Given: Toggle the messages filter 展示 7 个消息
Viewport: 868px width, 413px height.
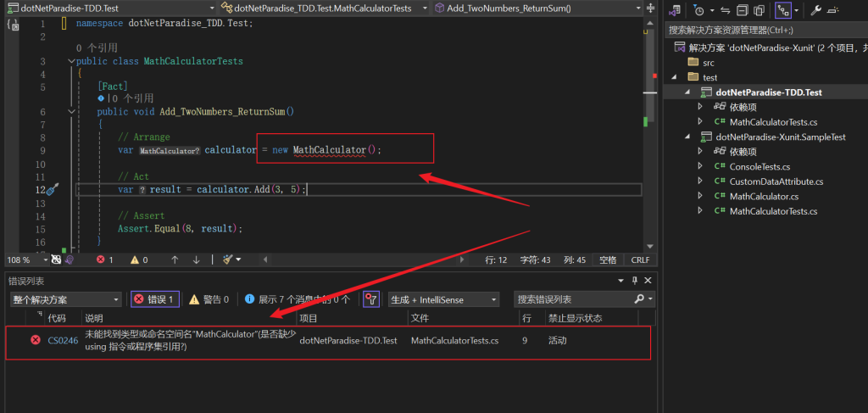Looking at the screenshot, I should tap(298, 299).
